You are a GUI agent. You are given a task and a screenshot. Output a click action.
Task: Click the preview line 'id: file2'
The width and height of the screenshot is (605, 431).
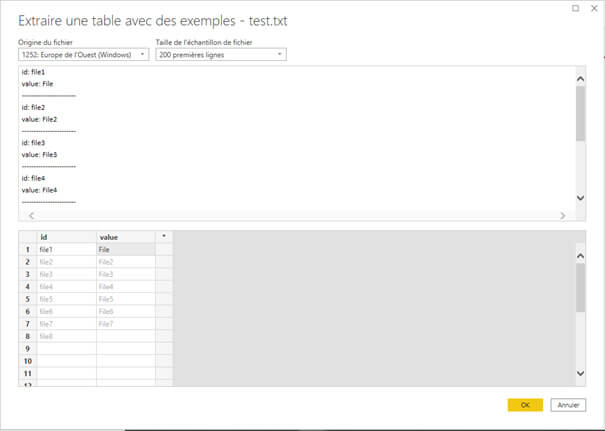click(x=33, y=107)
